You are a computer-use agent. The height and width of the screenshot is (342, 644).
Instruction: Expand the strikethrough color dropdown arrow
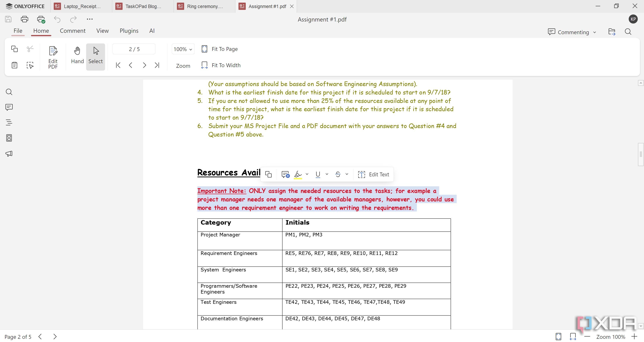click(347, 174)
